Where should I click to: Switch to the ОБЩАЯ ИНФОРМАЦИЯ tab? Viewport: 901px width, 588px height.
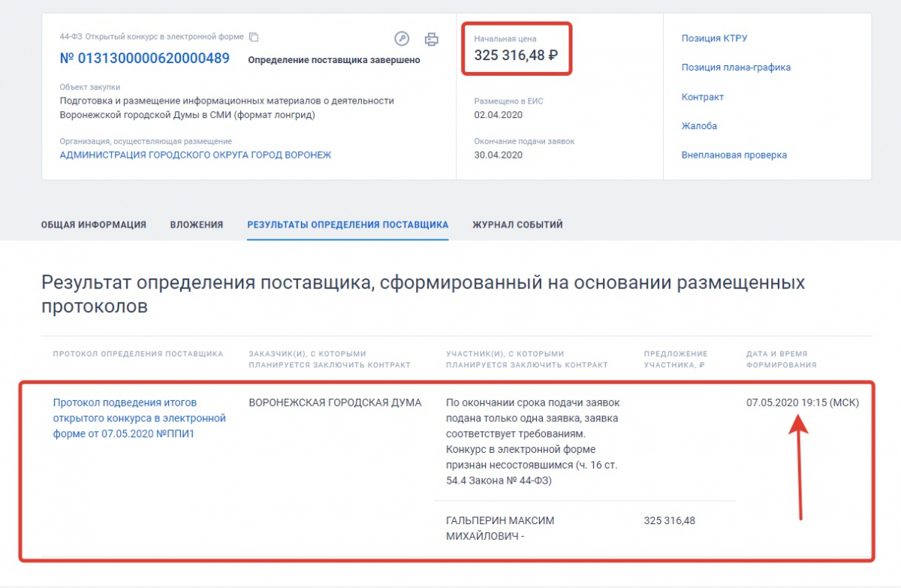pyautogui.click(x=94, y=225)
